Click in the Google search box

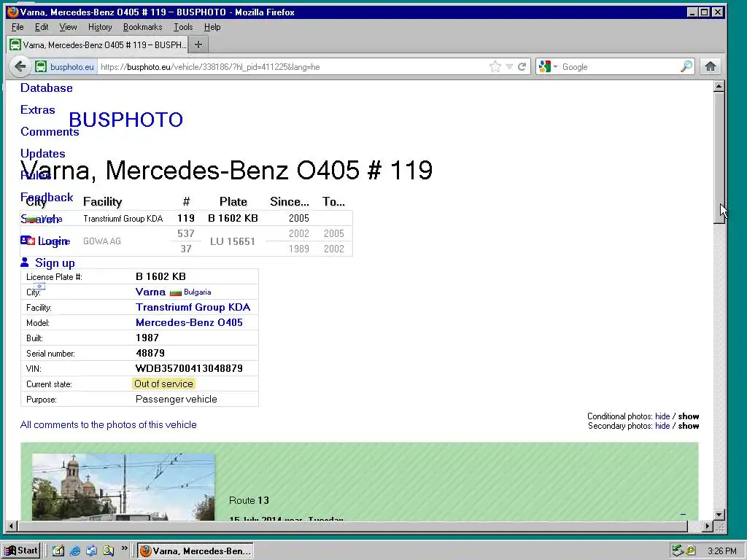(x=619, y=66)
